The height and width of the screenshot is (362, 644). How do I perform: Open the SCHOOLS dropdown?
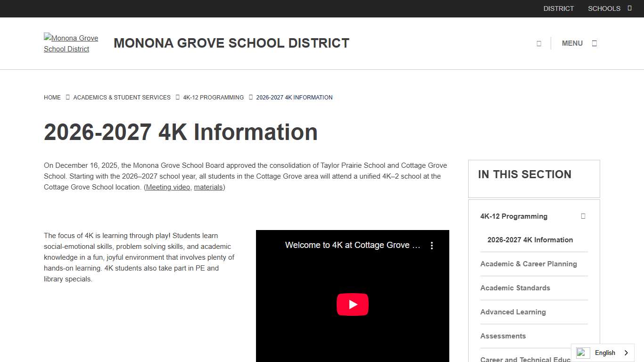604,8
